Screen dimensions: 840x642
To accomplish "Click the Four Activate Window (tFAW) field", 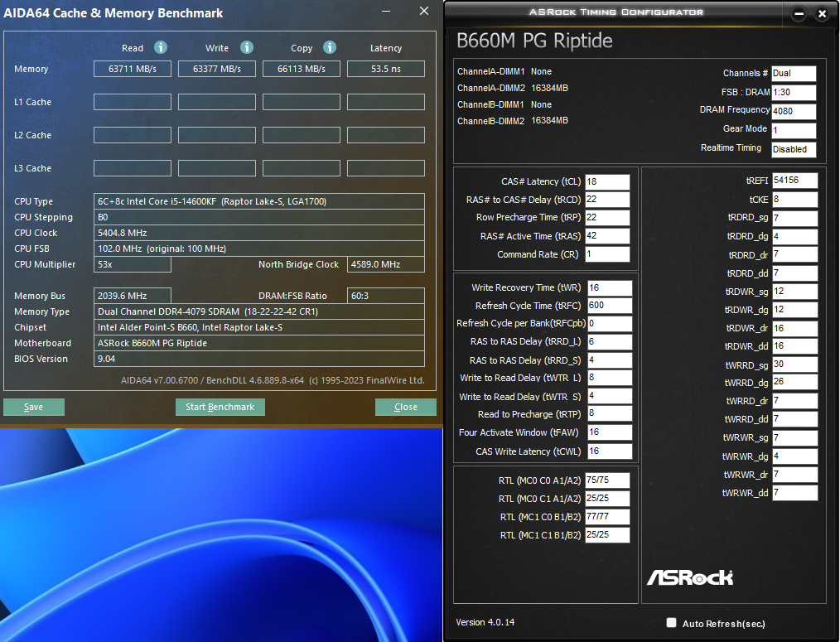I will 610,432.
